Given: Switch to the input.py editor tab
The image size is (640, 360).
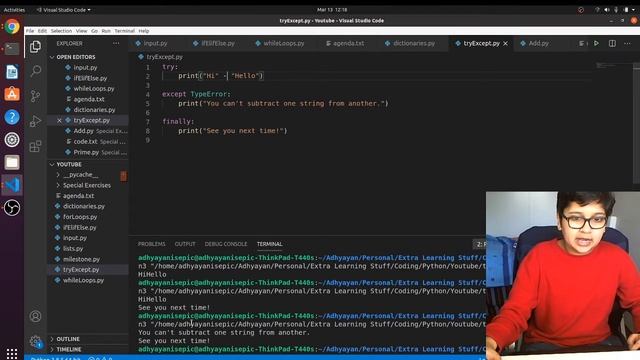Looking at the screenshot, I should click(156, 43).
